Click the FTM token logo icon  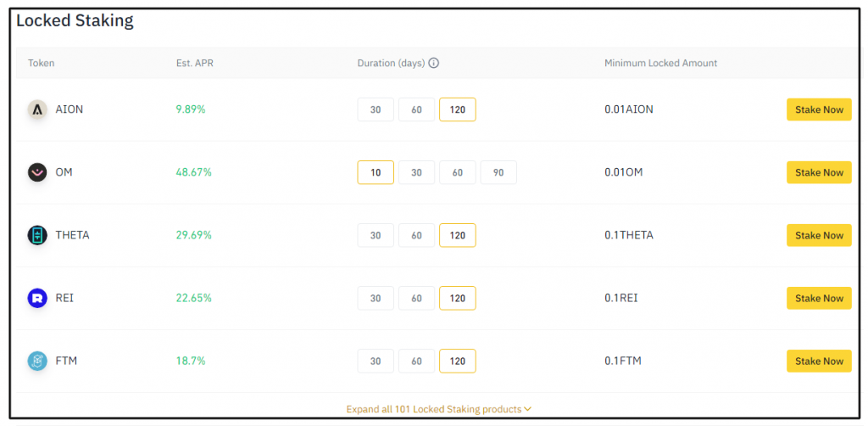37,361
